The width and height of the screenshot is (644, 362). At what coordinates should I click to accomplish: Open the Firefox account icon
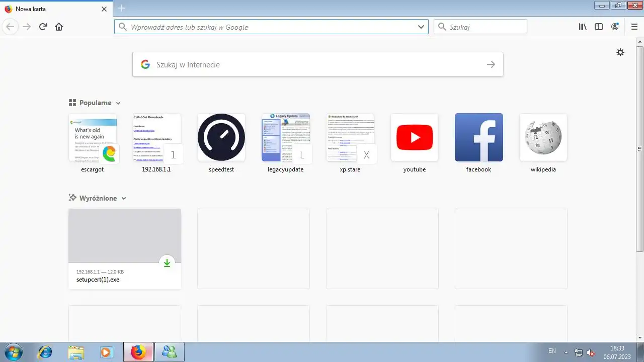click(615, 27)
